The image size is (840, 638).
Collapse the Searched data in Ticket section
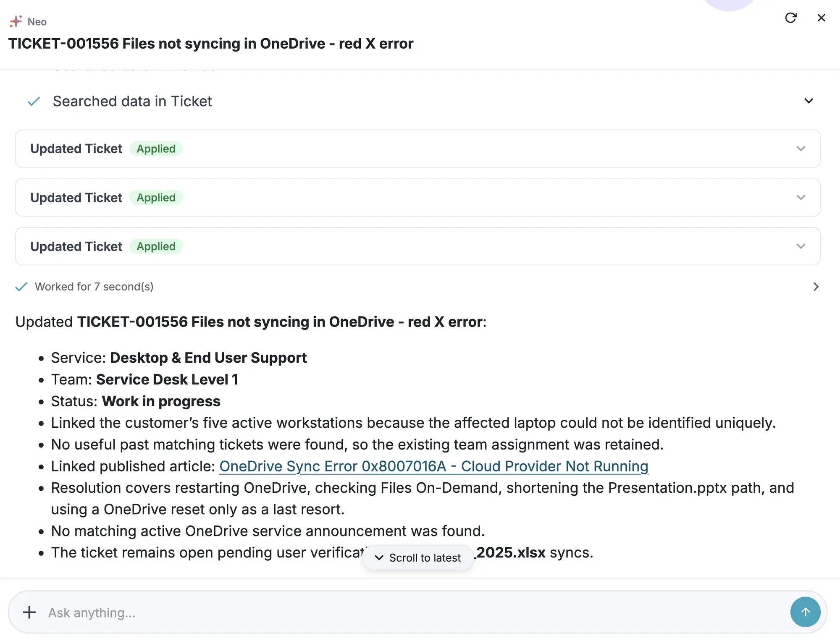tap(808, 101)
